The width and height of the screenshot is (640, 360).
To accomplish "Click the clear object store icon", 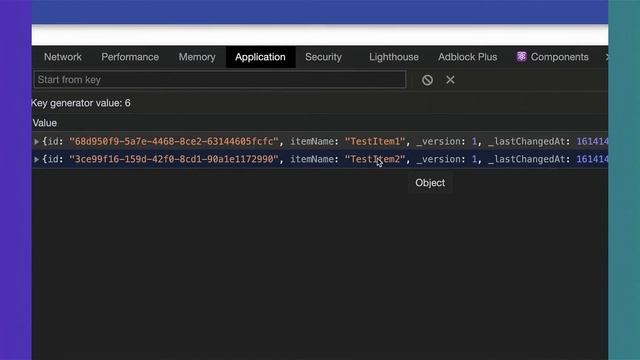I will click(427, 80).
